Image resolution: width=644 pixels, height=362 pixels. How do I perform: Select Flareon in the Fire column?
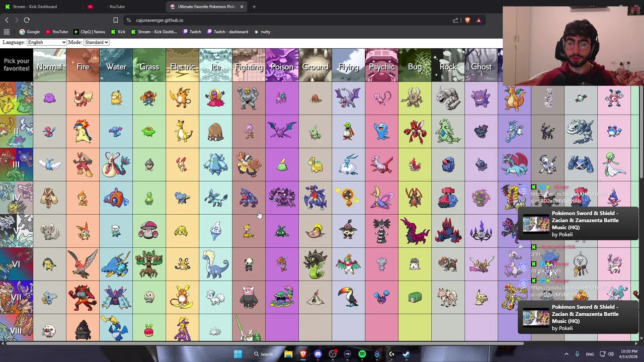(x=83, y=99)
